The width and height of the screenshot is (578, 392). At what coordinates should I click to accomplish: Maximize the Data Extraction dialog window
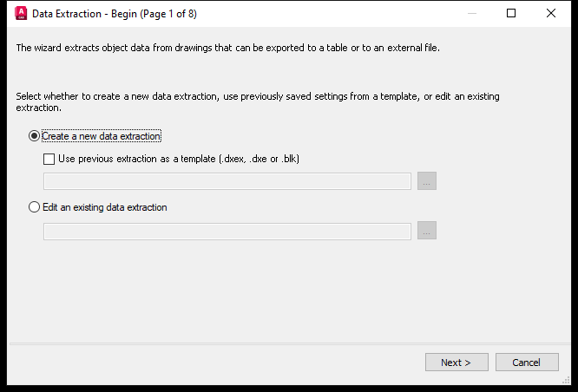point(511,13)
